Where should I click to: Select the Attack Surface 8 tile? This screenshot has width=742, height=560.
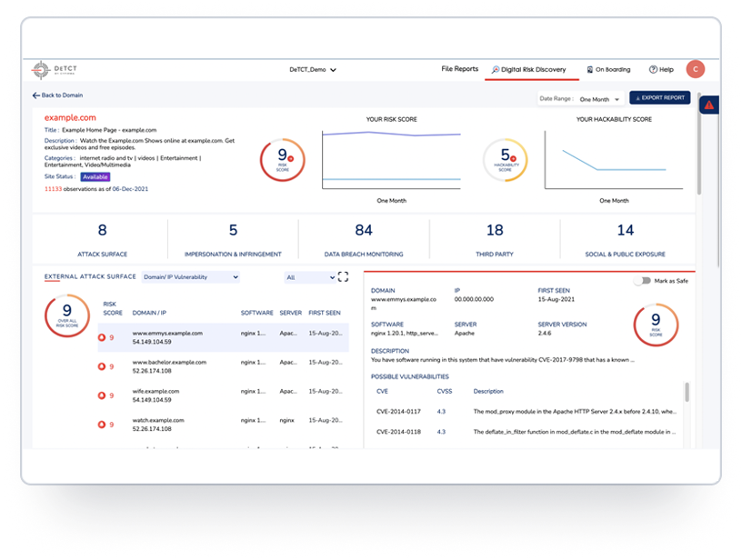click(x=102, y=240)
